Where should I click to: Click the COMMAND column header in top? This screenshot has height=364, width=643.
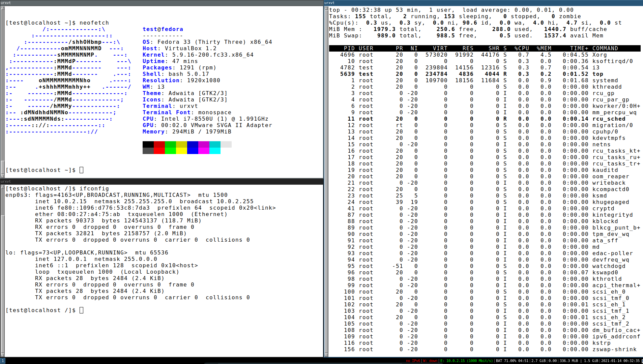pos(605,49)
